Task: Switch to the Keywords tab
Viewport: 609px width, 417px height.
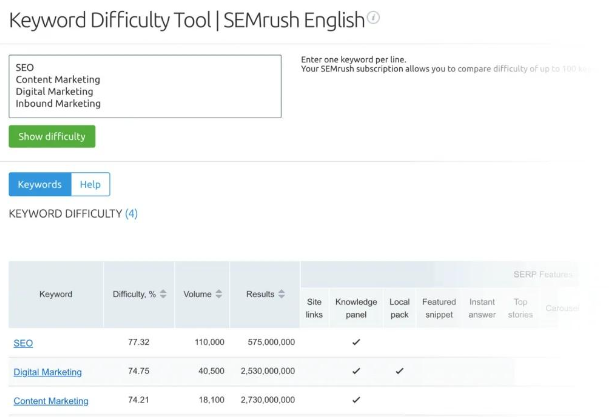Action: pyautogui.click(x=40, y=184)
